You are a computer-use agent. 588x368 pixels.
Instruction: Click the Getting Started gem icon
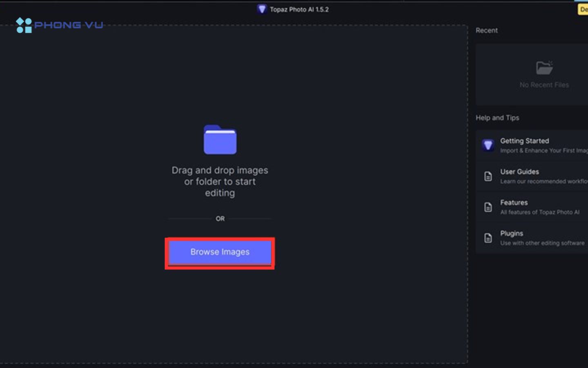[x=488, y=145]
